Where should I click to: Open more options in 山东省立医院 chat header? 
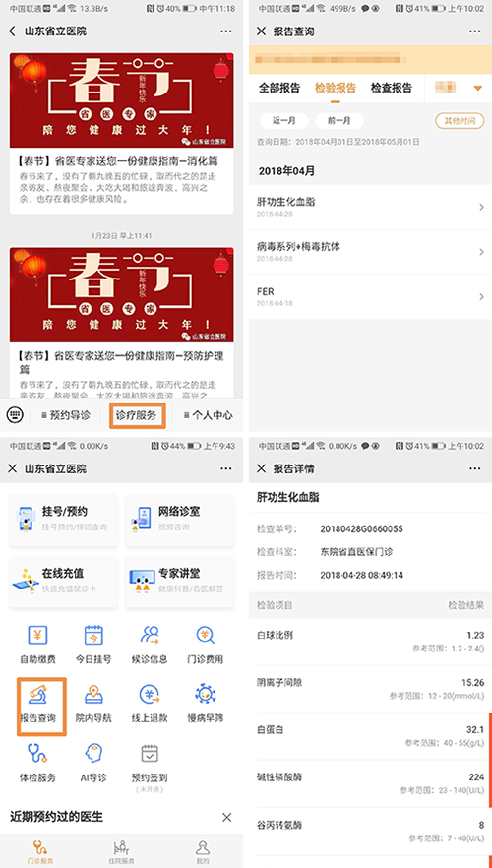[x=225, y=31]
